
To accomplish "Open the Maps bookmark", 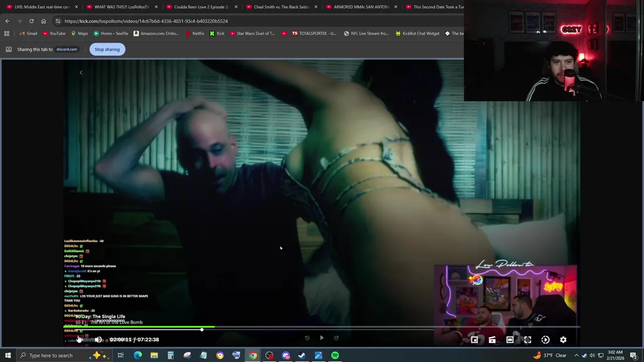I will point(79,34).
